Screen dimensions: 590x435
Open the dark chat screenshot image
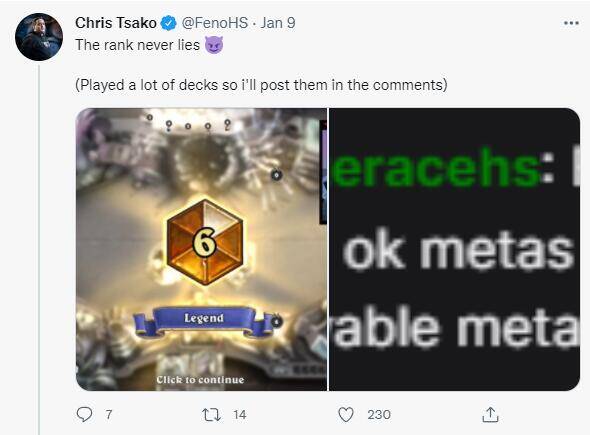click(x=455, y=249)
